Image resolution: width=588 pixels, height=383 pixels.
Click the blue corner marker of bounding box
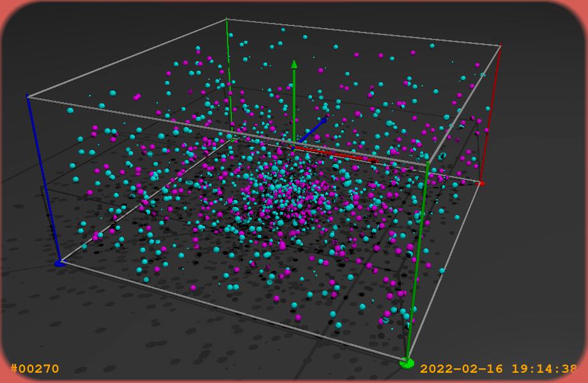click(x=59, y=263)
